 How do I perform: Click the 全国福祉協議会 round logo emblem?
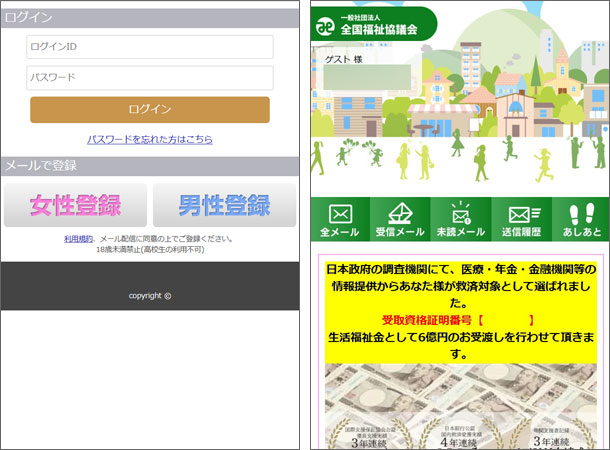pos(324,26)
